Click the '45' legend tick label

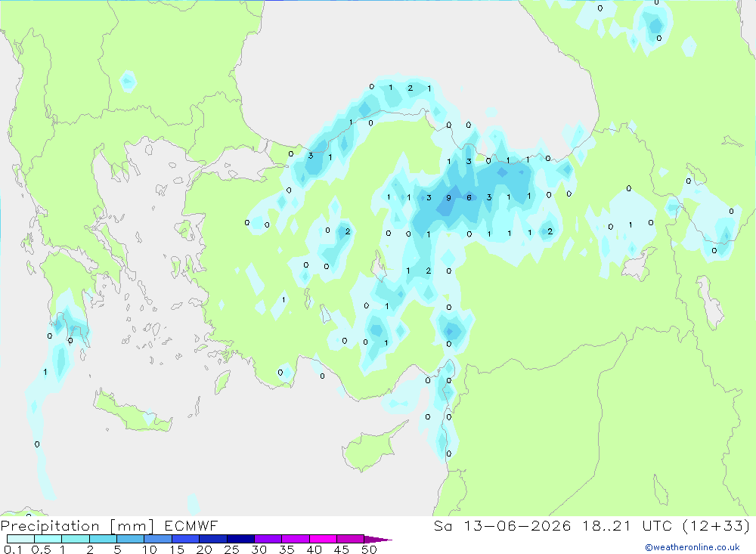[342, 549]
